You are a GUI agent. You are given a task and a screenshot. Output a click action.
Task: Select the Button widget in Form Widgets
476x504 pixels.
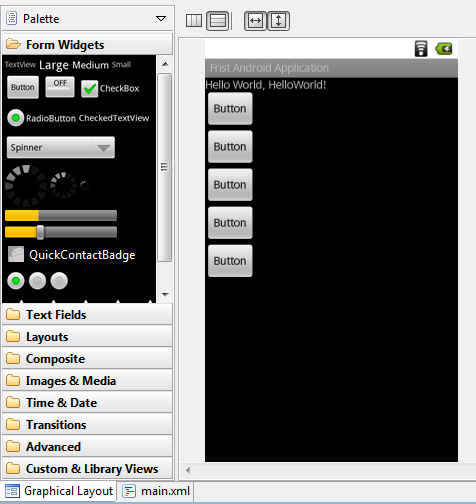(x=23, y=87)
